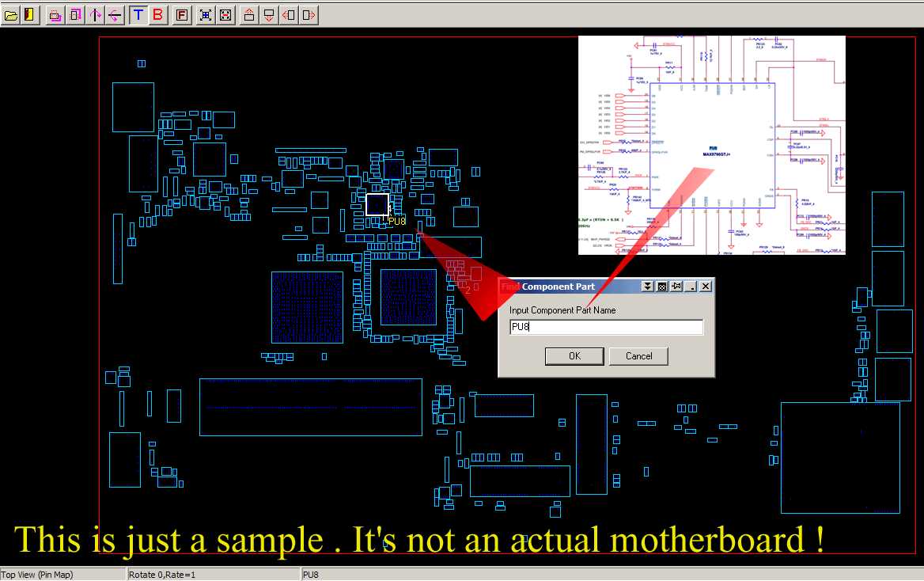This screenshot has width=924, height=581.
Task: Click the 'Rotate 0,Rate=1' status text
Action: [162, 575]
